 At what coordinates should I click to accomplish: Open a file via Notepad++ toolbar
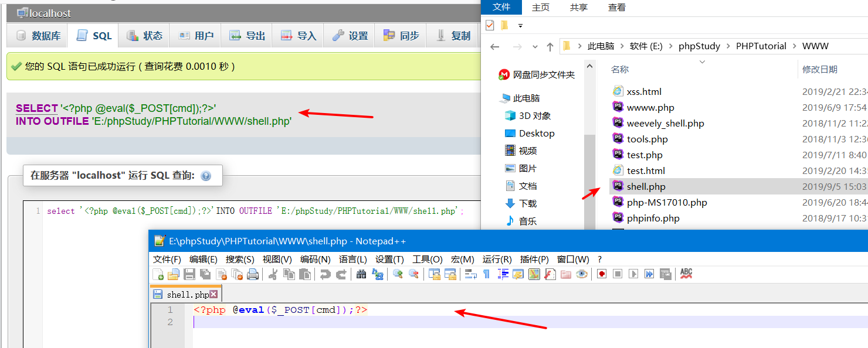pos(174,274)
